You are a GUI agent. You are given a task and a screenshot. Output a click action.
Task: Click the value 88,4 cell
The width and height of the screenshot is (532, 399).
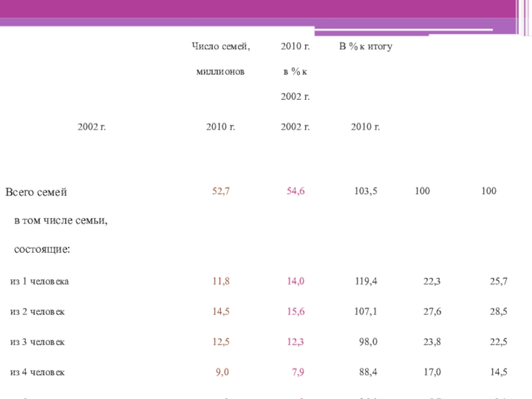368,372
